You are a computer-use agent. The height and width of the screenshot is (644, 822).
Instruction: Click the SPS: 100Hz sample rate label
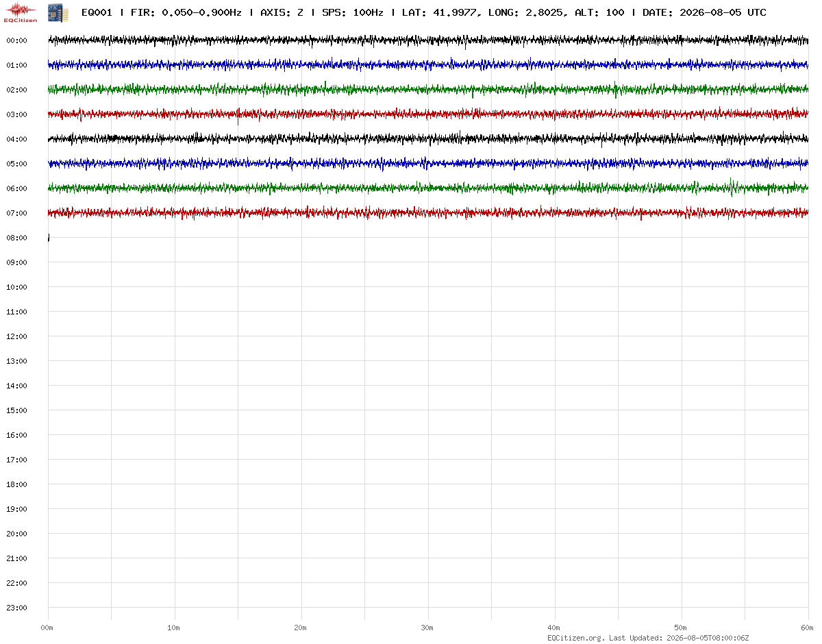tap(353, 12)
